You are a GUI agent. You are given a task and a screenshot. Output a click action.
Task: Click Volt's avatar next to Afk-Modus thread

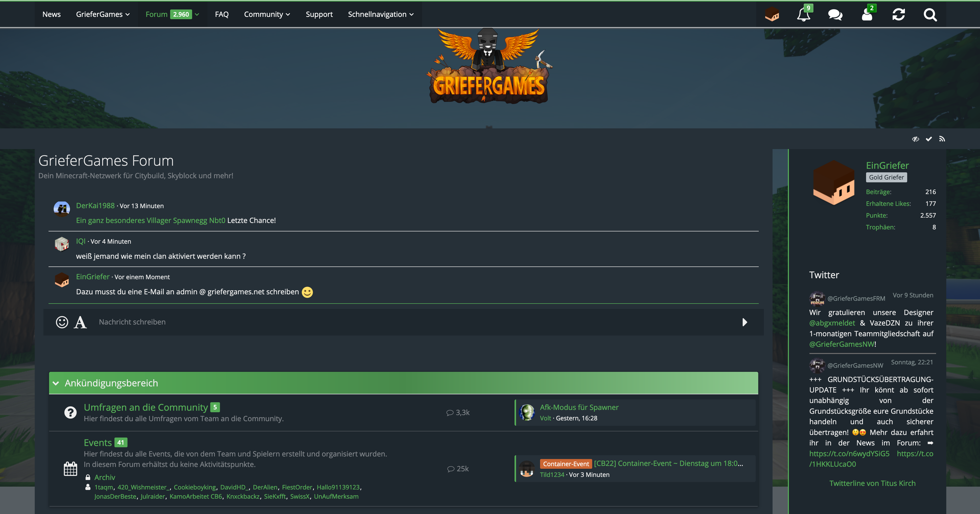pos(527,412)
